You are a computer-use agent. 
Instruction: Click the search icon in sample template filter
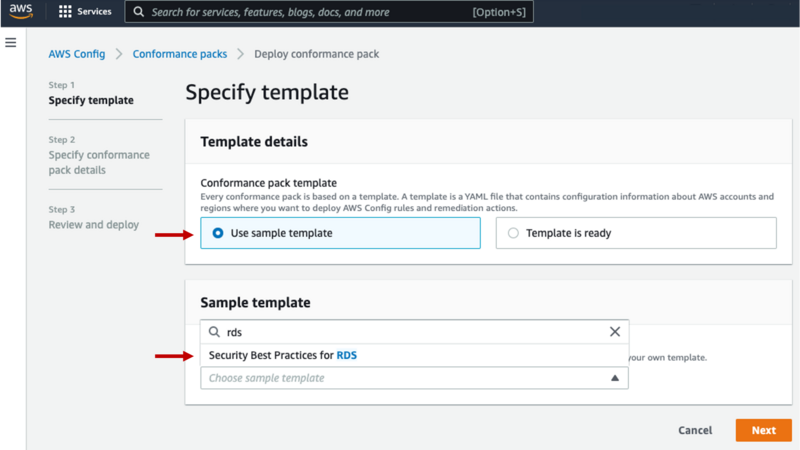point(214,332)
